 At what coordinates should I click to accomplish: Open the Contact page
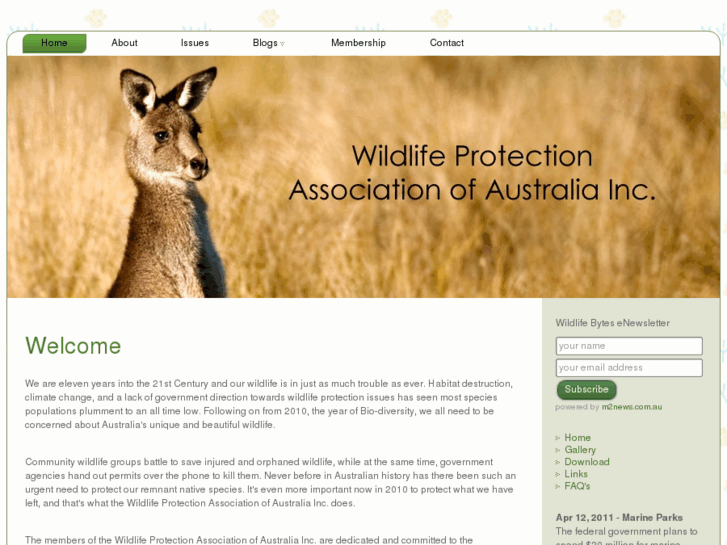point(446,43)
